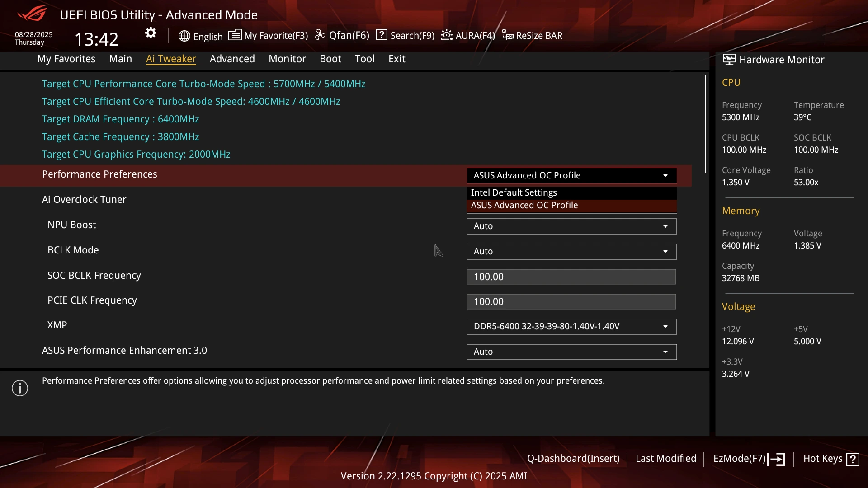Switch to Exit tab
The width and height of the screenshot is (868, 488).
click(x=396, y=59)
